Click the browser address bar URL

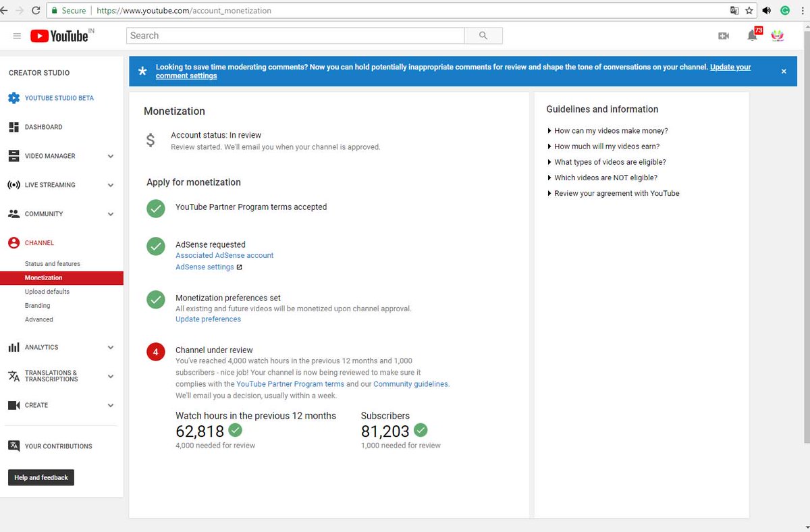pos(184,11)
